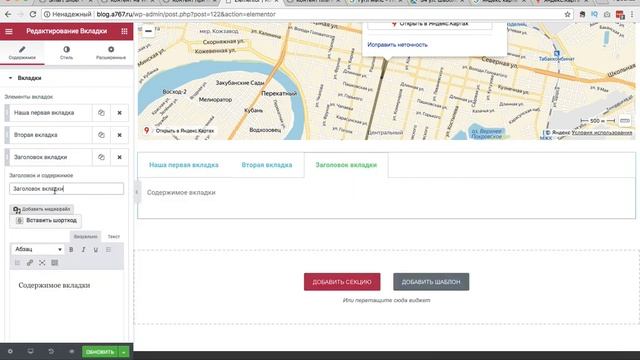The height and width of the screenshot is (360, 640).
Task: Delete the Наша первая вкладка item
Action: click(x=120, y=113)
